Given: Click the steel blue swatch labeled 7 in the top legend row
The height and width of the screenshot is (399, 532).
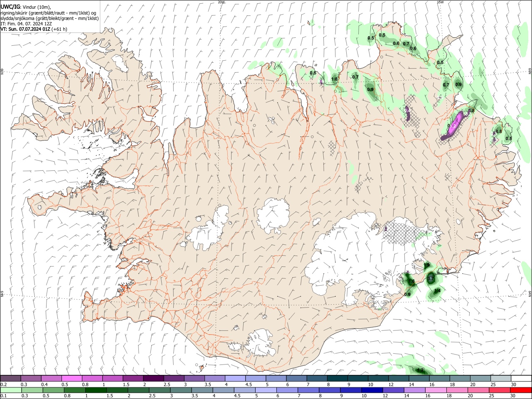Looking at the screenshot, I should click(317, 378).
